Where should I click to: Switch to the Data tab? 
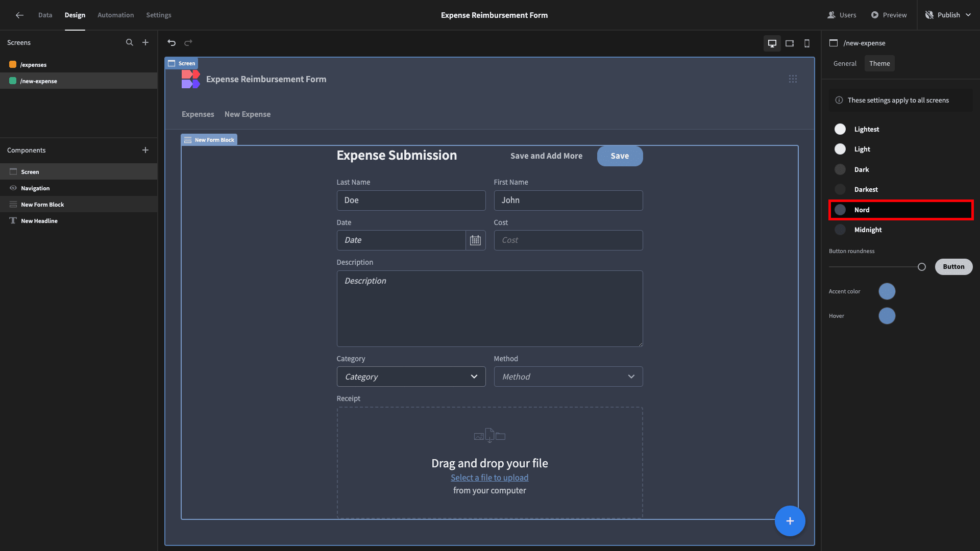45,15
